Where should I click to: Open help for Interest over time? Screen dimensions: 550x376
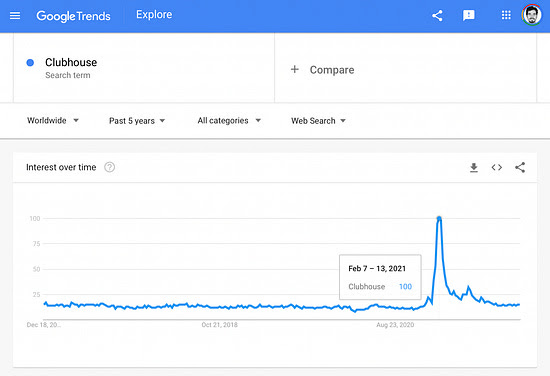[x=109, y=167]
